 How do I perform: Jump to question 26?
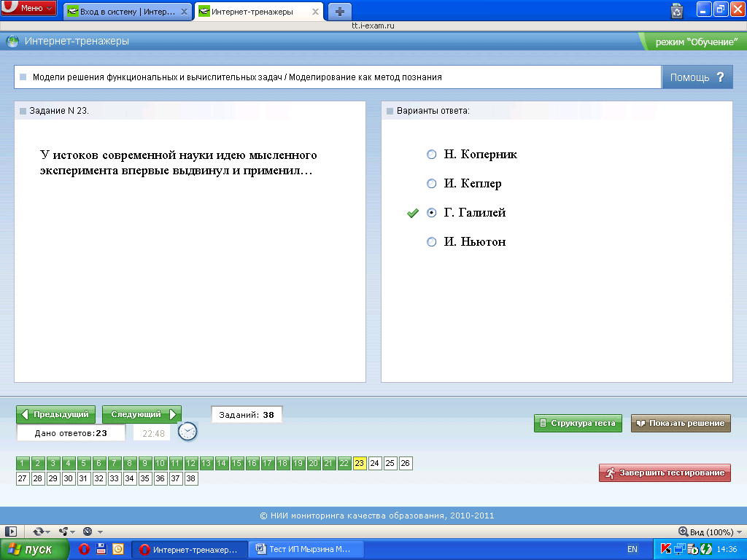(x=406, y=463)
